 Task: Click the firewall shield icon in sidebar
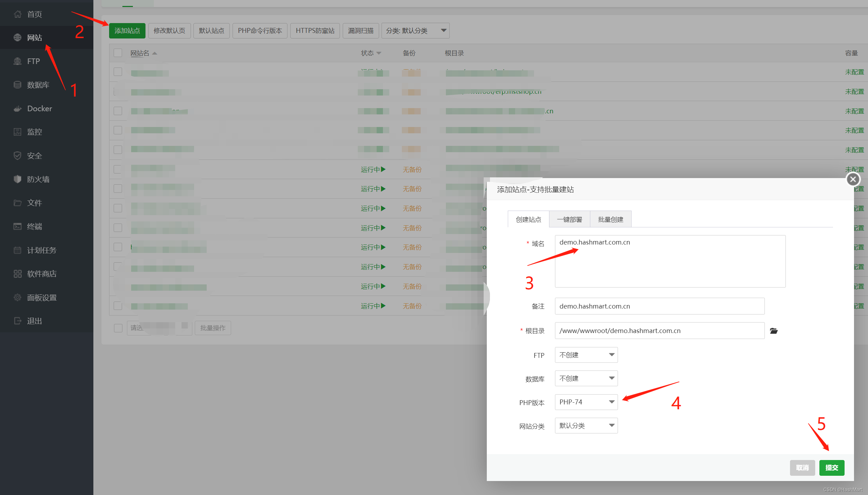[17, 179]
